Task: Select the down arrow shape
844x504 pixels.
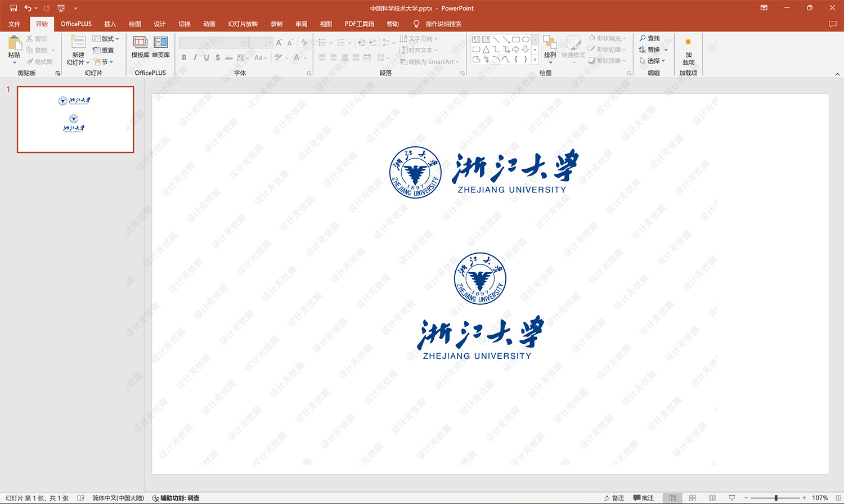Action: pyautogui.click(x=526, y=49)
